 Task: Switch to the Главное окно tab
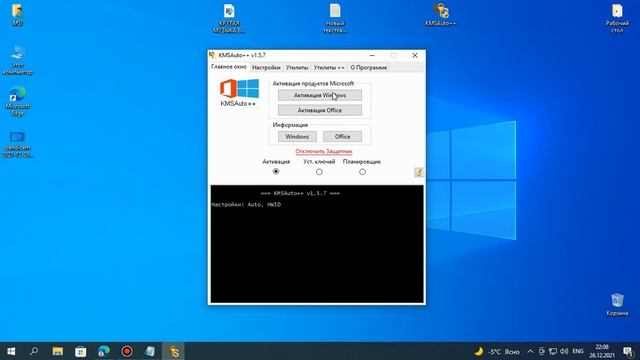229,67
